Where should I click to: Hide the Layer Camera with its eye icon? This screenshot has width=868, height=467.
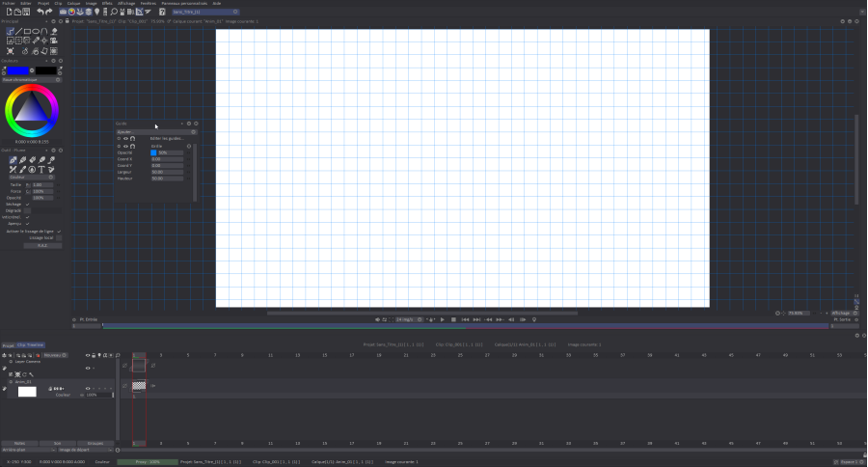[x=88, y=368]
